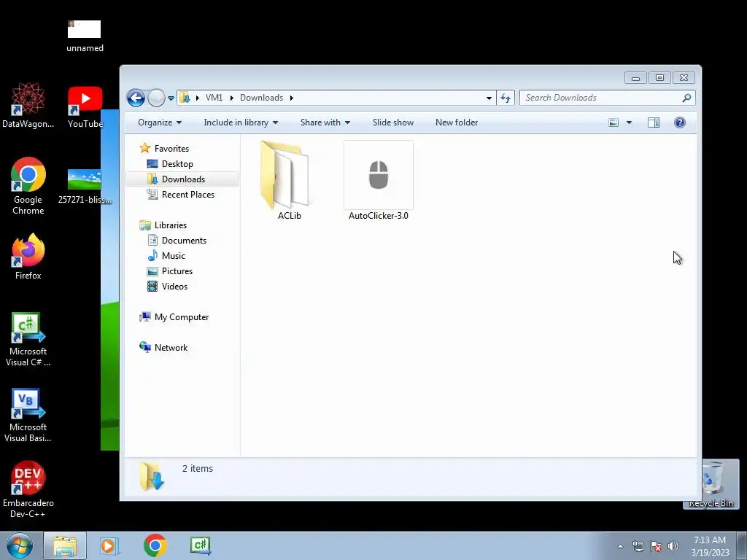Viewport: 747px width, 560px height.
Task: Select the Recycle Bin
Action: click(x=712, y=485)
